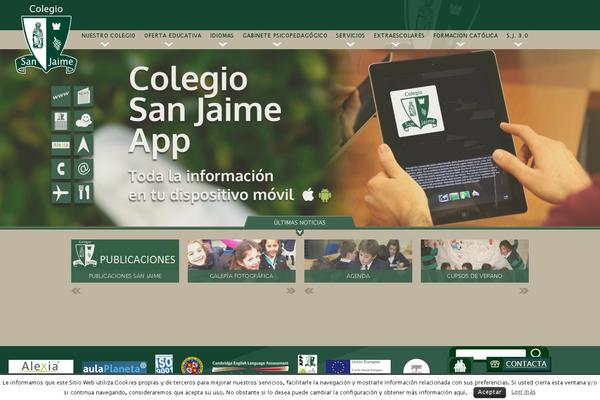The height and width of the screenshot is (400, 600).
Task: Focus the search input field
Action: tap(491, 353)
